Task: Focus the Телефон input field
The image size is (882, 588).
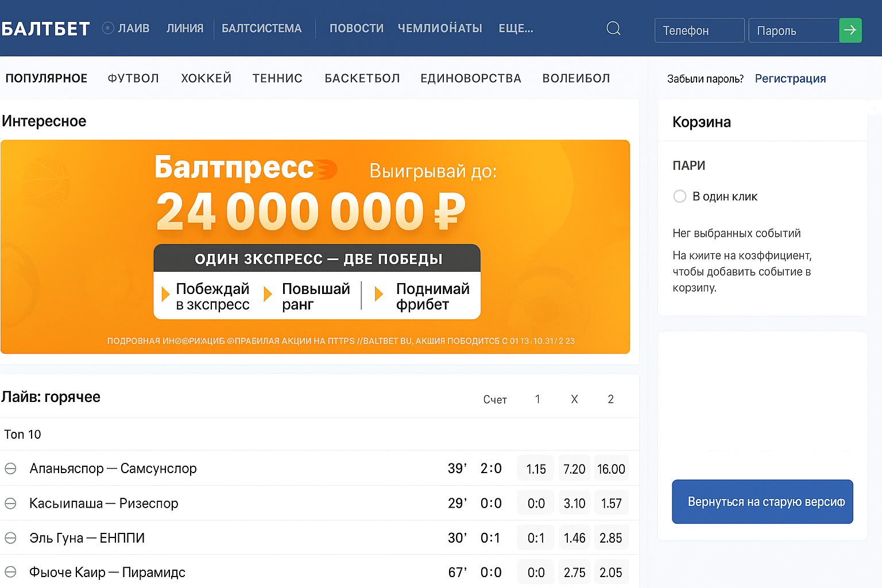Action: tap(699, 30)
